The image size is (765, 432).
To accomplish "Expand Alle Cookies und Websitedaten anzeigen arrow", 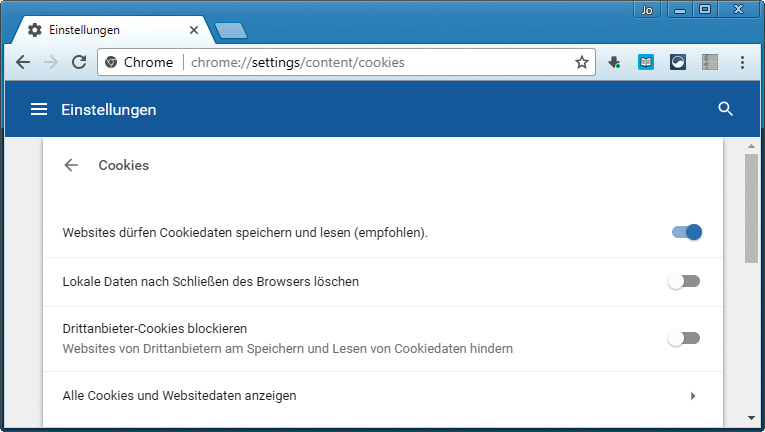I will tap(692, 396).
